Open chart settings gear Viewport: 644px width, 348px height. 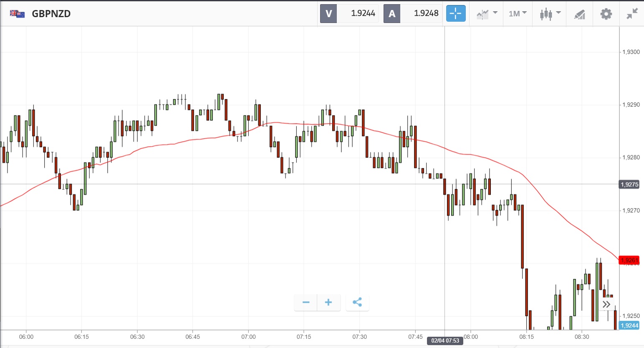(606, 14)
